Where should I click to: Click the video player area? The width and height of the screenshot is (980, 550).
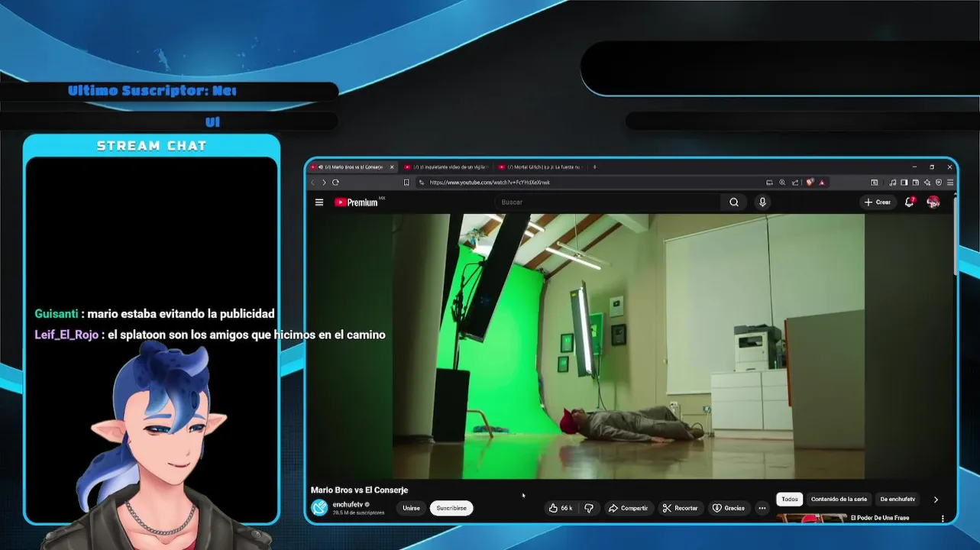[x=629, y=346]
